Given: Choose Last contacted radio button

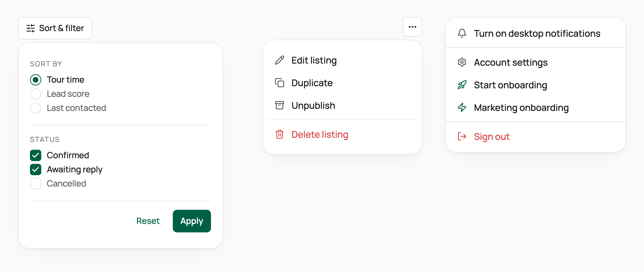Looking at the screenshot, I should click(36, 108).
